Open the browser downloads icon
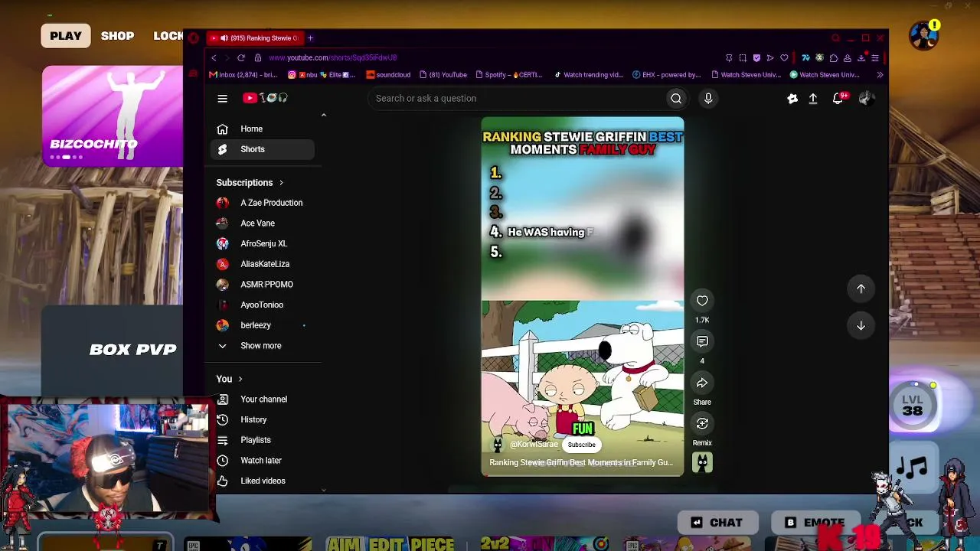 [861, 57]
